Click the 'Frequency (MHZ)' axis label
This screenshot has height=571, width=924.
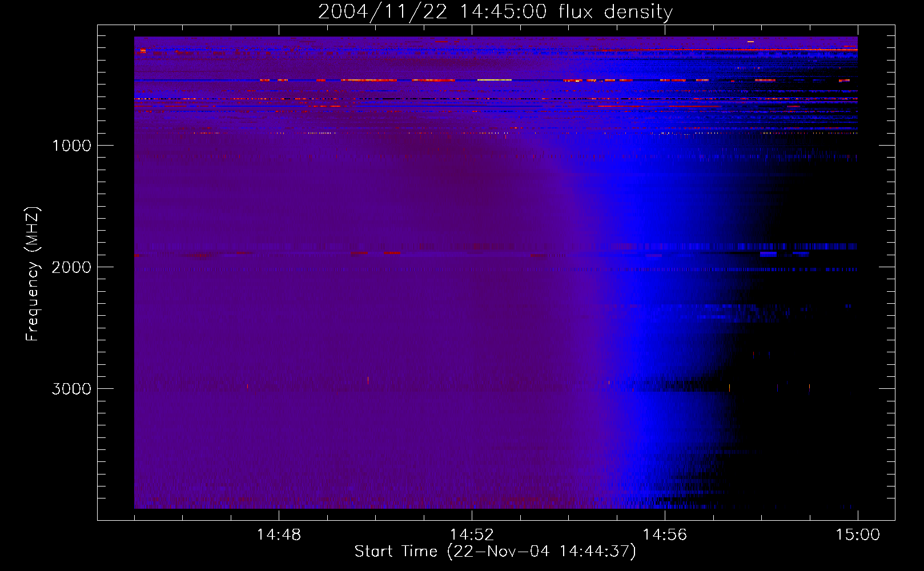point(33,274)
